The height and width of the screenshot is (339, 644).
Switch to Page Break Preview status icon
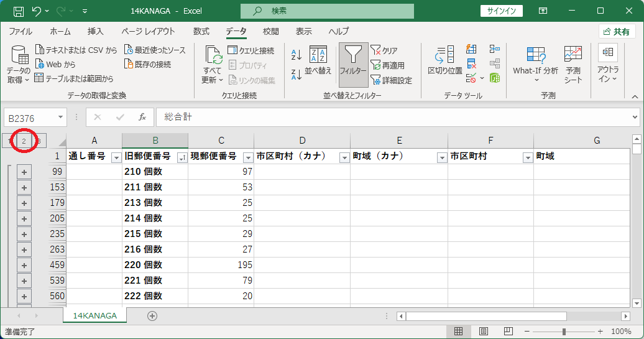(x=508, y=331)
